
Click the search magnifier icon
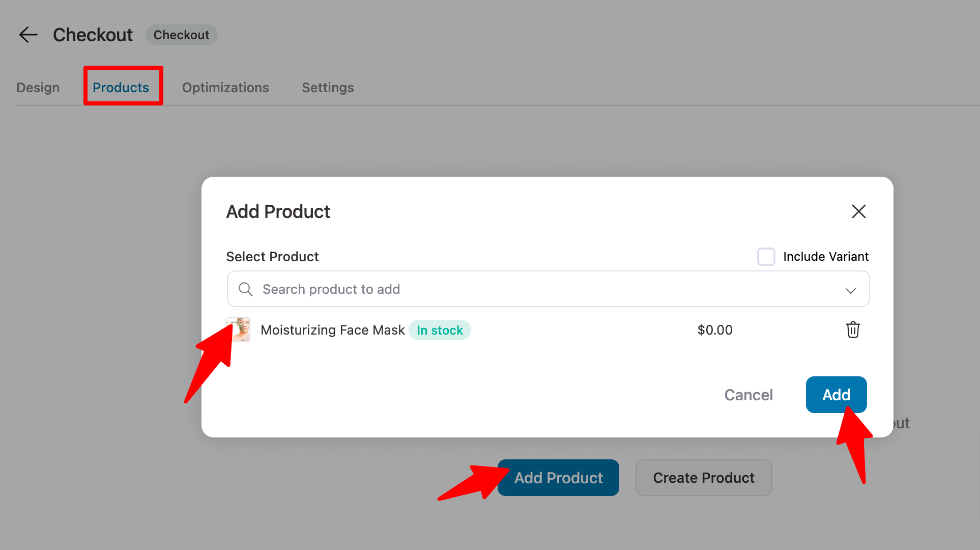point(246,289)
